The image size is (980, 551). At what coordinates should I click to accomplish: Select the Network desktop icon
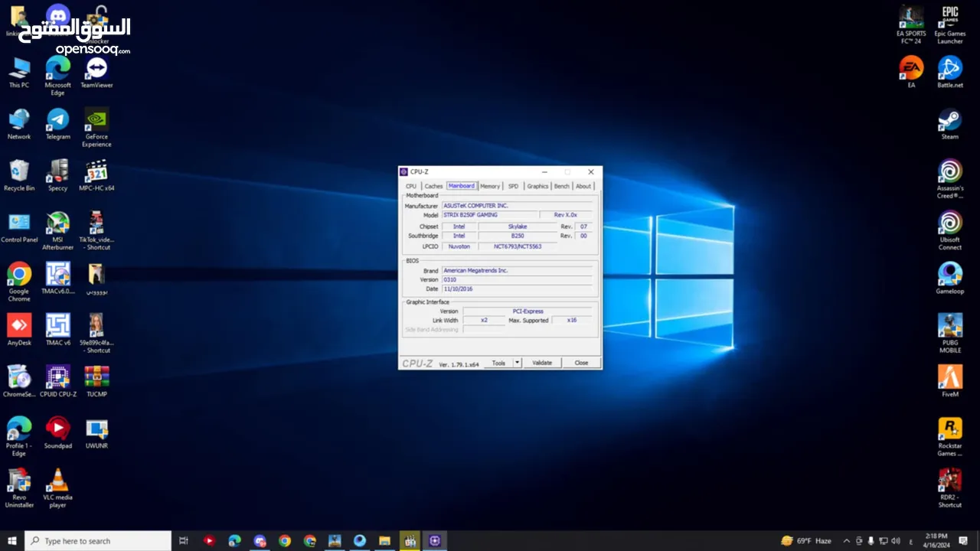pos(19,124)
